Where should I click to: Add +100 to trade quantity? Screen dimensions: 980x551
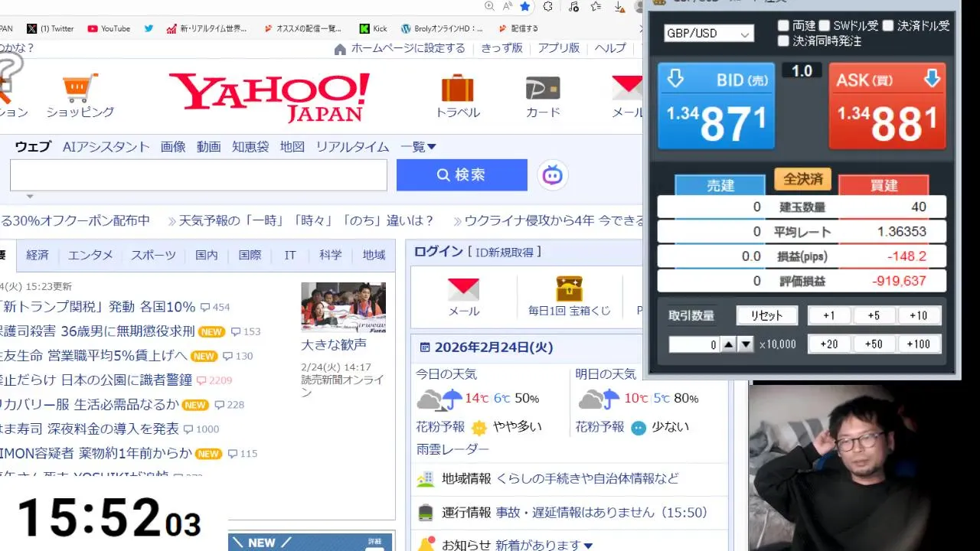[918, 344]
